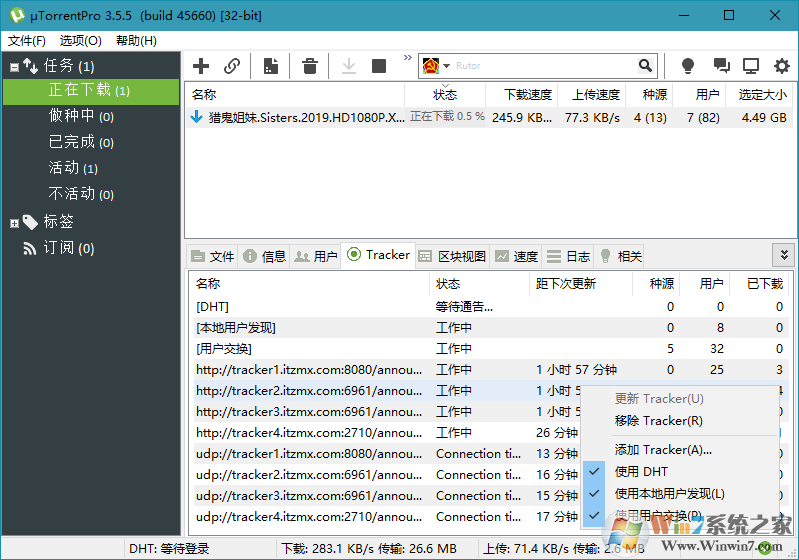Image resolution: width=799 pixels, height=560 pixels.
Task: Select 正在下载 (1) in the sidebar
Action: tap(91, 91)
